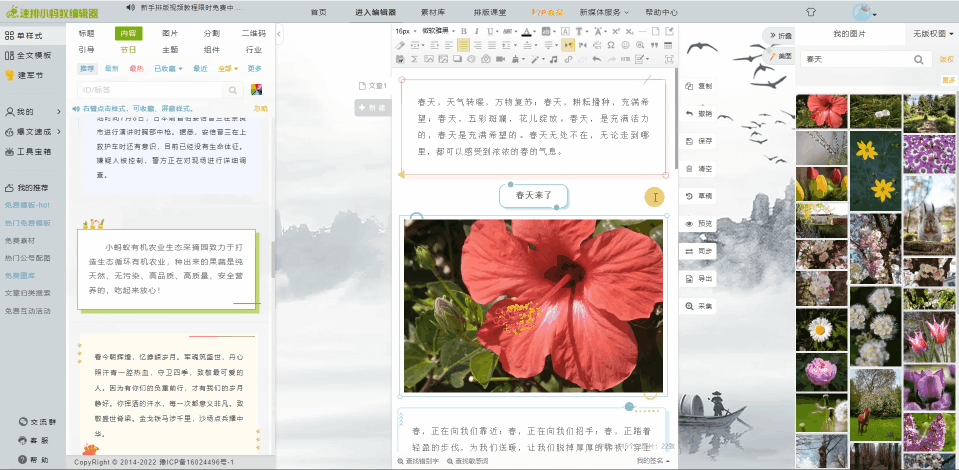Screen dimensions: 959x470
Task: Expand the 我的 sidebar section
Action: (x=33, y=112)
